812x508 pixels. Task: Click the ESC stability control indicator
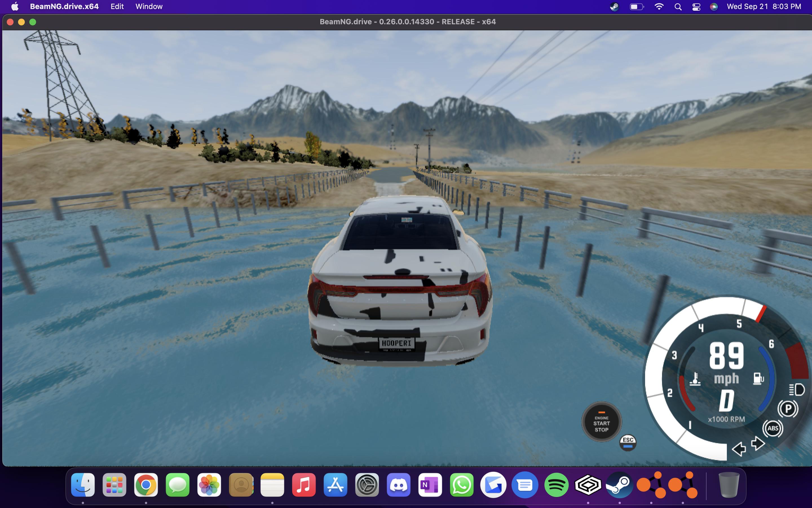click(628, 443)
